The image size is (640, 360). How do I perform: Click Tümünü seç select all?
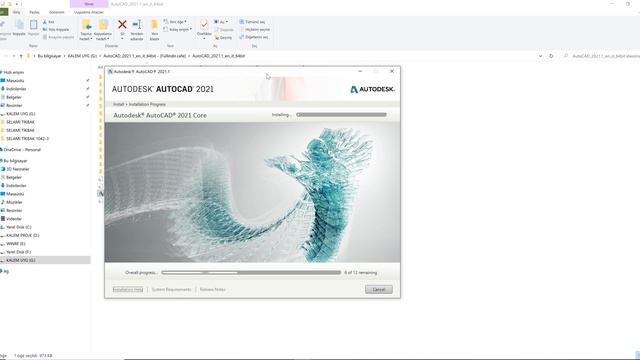[252, 22]
